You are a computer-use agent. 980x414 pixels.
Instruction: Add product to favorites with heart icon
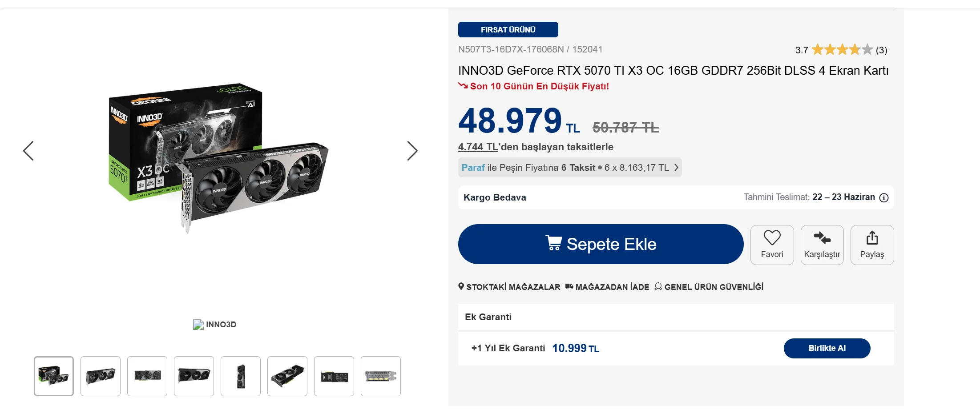coord(772,245)
